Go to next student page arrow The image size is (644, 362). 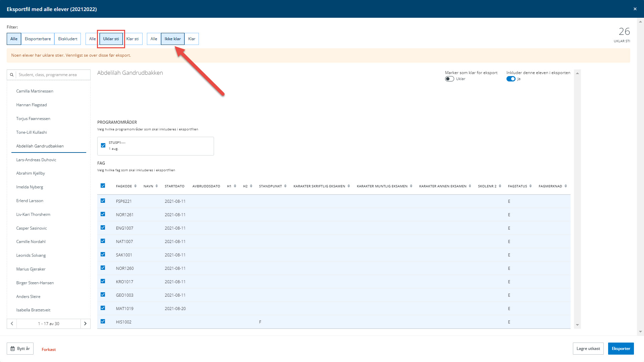click(x=85, y=323)
